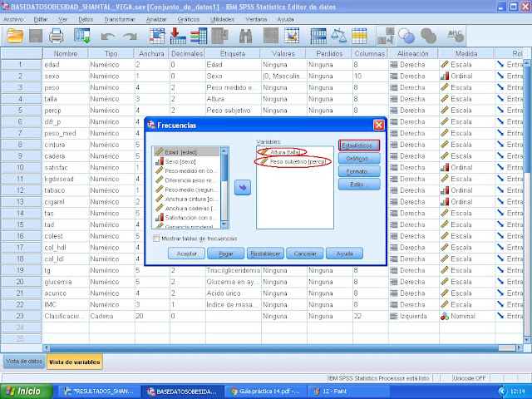Click the BASEDATOSOBESIDA taskbar window

(x=182, y=392)
